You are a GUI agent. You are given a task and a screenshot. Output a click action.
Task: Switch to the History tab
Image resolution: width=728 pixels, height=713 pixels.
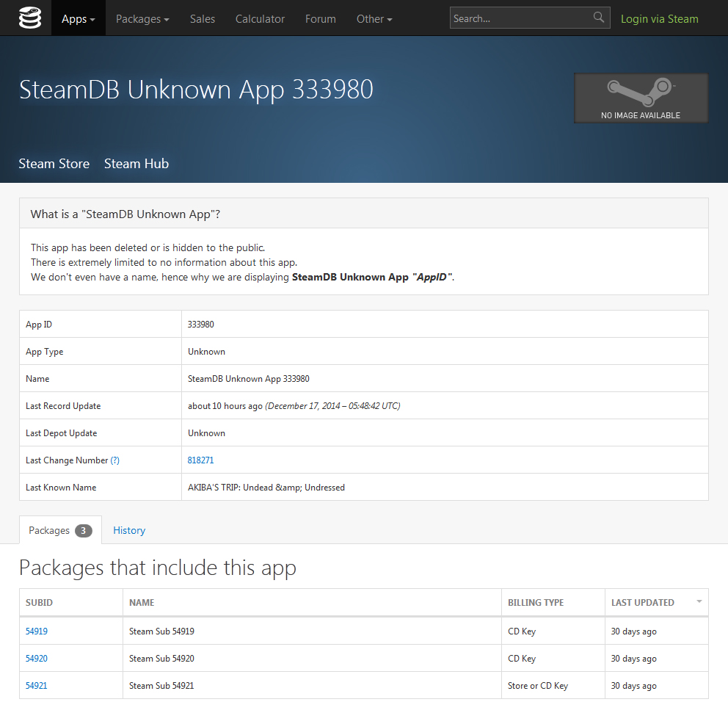(129, 530)
